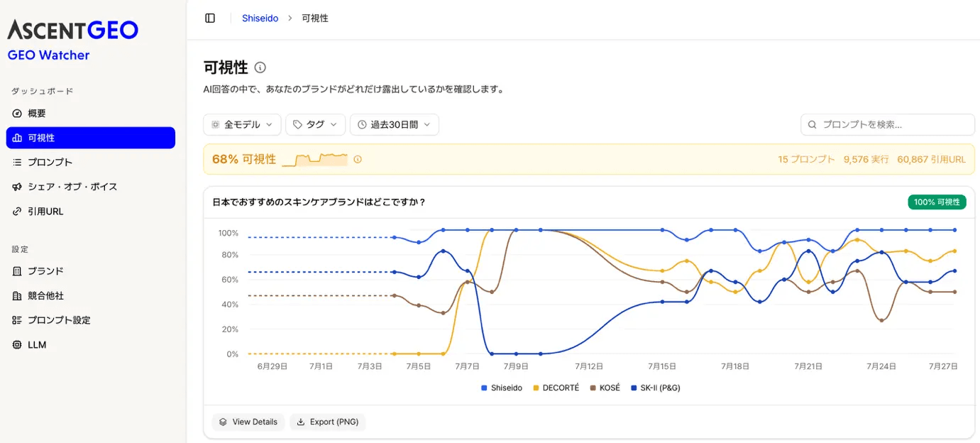
Task: Open 競合他社 settings
Action: 91,295
